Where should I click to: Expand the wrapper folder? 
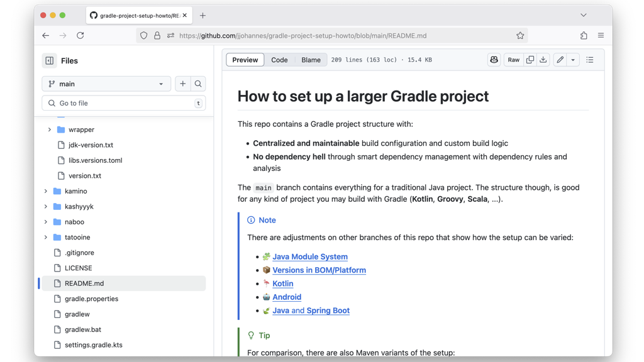pyautogui.click(x=49, y=129)
